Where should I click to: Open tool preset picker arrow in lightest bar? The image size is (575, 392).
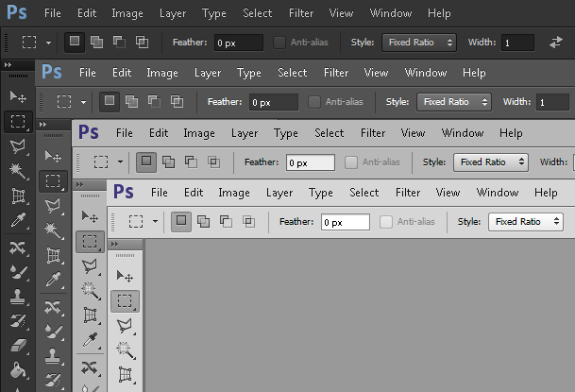point(155,221)
